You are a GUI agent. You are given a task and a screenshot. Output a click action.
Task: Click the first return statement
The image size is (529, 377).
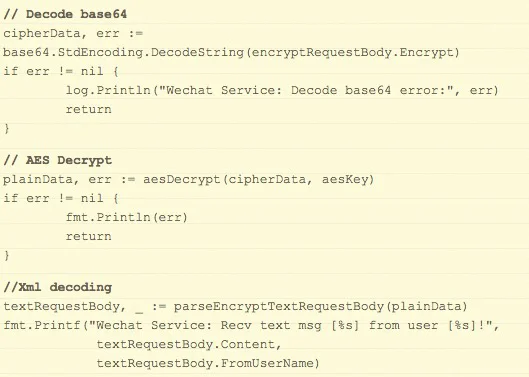tap(88, 109)
